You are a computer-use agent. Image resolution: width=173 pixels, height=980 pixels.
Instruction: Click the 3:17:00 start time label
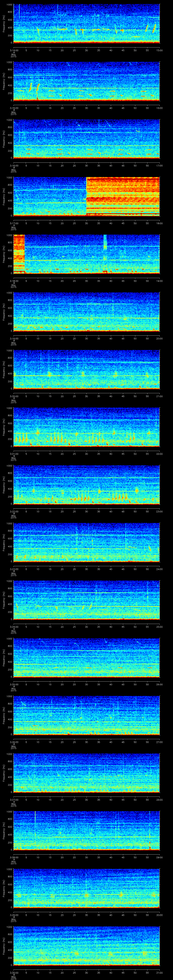14,223
